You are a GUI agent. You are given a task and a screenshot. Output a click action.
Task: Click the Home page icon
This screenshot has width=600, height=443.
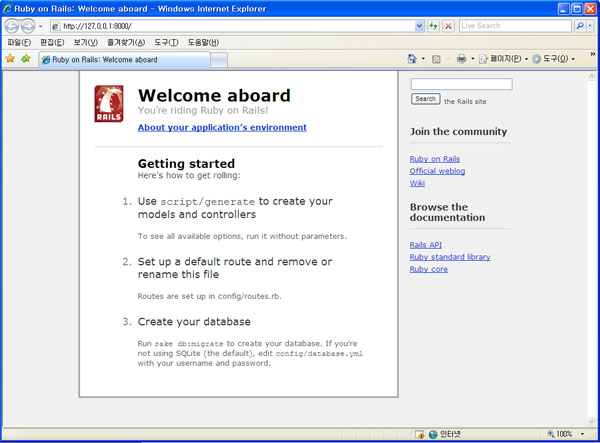(412, 59)
